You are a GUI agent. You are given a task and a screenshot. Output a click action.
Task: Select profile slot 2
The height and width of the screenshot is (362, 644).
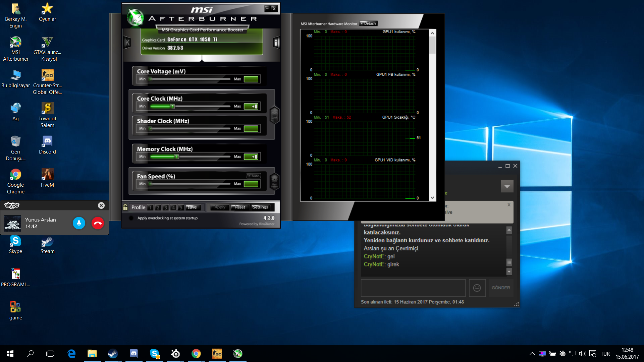point(158,207)
